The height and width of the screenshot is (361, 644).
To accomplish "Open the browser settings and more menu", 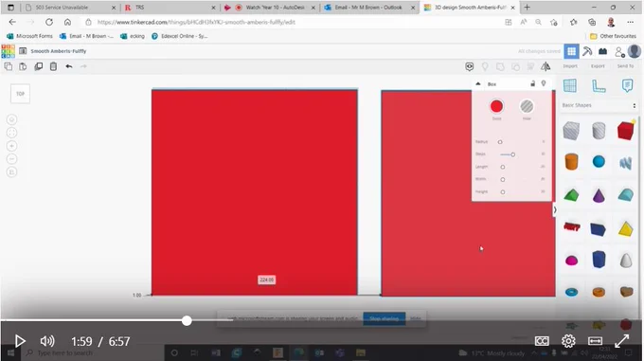I will pyautogui.click(x=631, y=22).
